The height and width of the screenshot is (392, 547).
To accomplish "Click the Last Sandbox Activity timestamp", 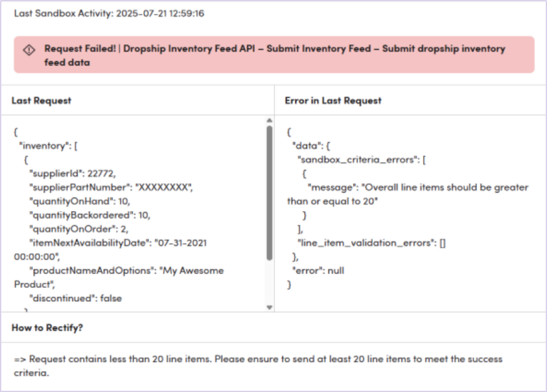I will coord(109,13).
